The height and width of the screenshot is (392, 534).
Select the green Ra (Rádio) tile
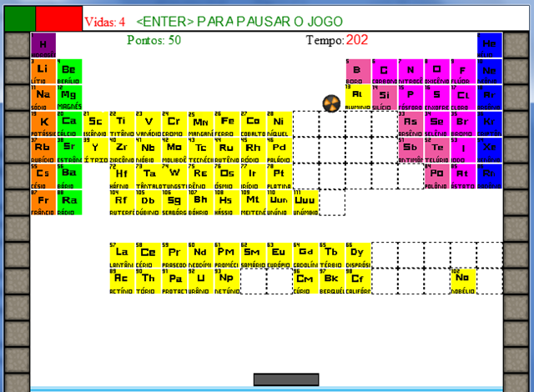click(69, 202)
